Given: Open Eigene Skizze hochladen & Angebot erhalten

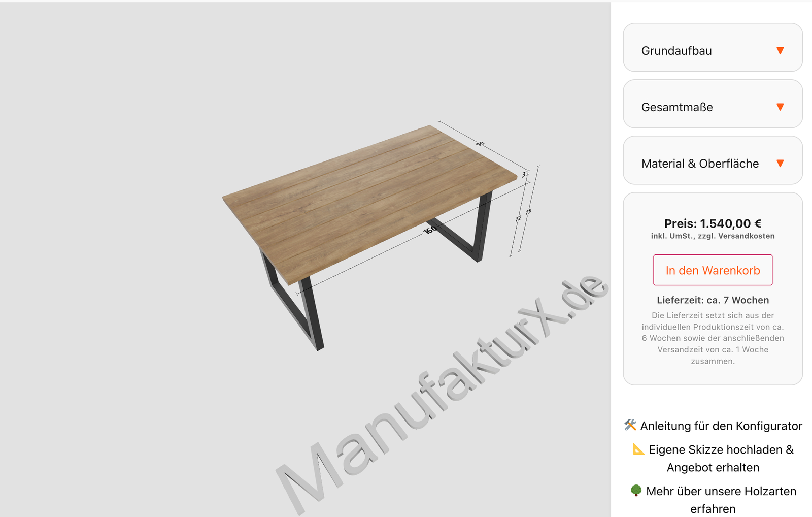Looking at the screenshot, I should (721, 458).
